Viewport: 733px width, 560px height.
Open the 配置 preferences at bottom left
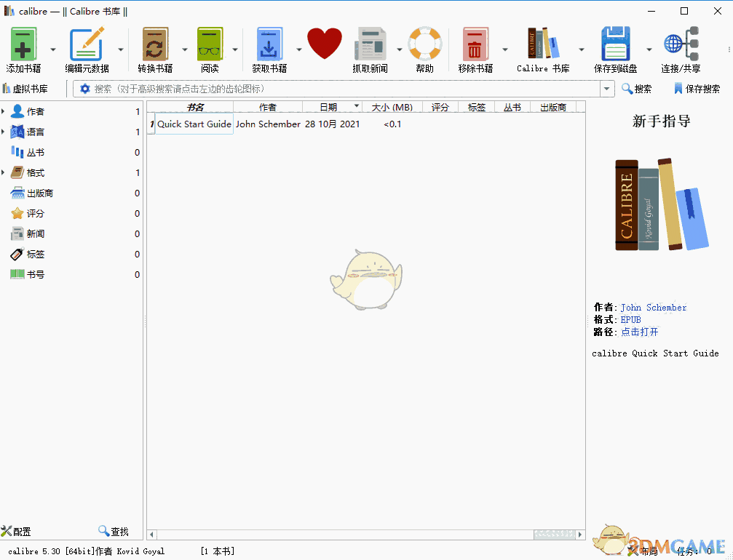pyautogui.click(x=16, y=531)
